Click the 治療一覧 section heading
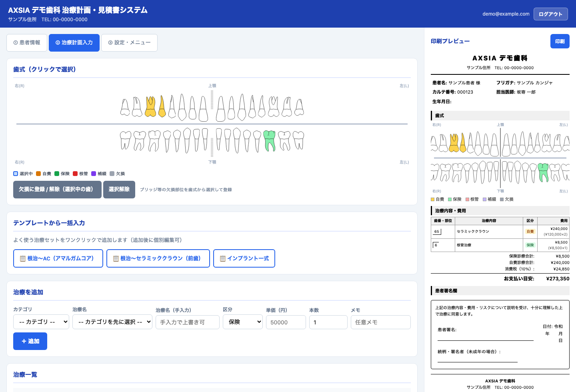The width and height of the screenshot is (576, 392). 25,375
